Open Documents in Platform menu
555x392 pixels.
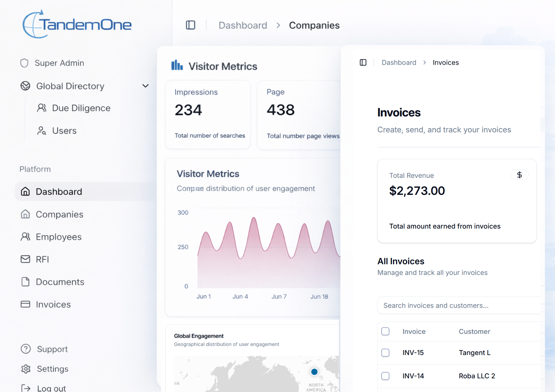[x=60, y=282]
